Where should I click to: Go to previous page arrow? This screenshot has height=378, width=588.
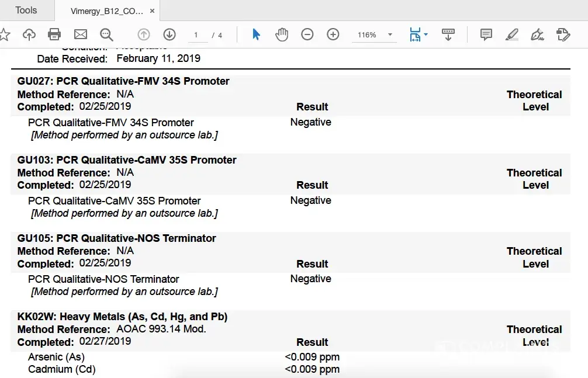pos(144,35)
